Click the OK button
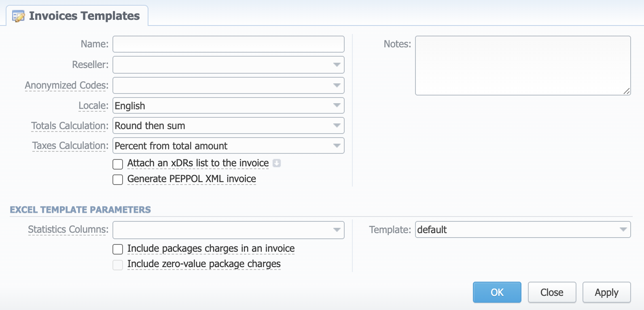Screen dimensions: 644x310 tap(497, 292)
